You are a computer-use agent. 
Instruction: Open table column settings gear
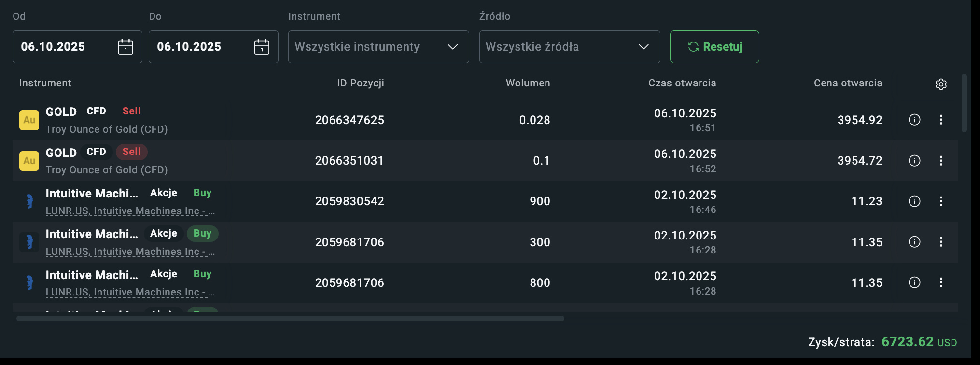(941, 84)
